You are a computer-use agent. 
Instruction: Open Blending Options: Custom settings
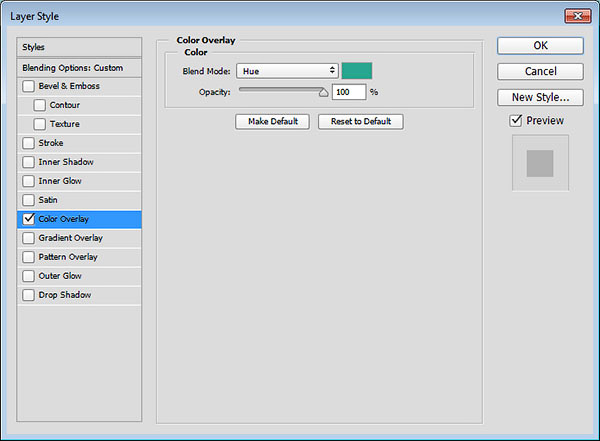tap(79, 68)
